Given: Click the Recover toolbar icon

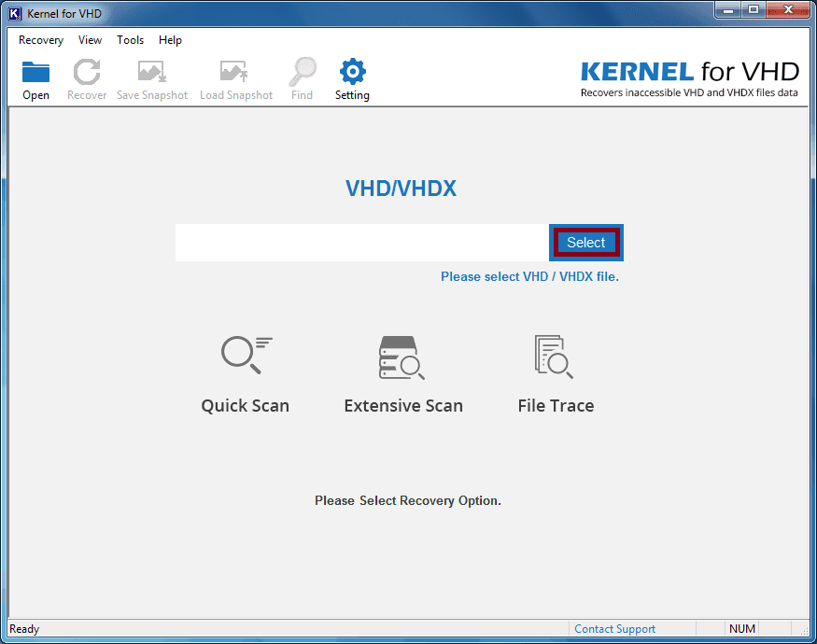Looking at the screenshot, I should [87, 72].
